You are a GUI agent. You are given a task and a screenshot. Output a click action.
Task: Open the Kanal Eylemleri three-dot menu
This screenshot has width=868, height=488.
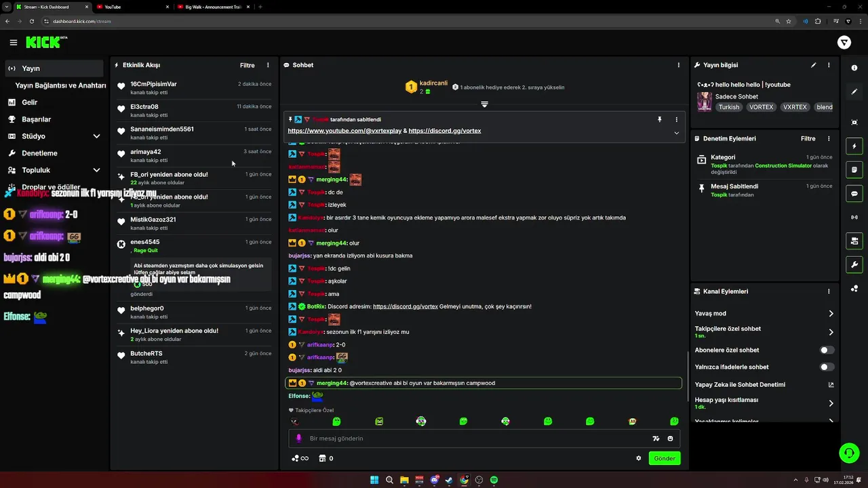(829, 291)
